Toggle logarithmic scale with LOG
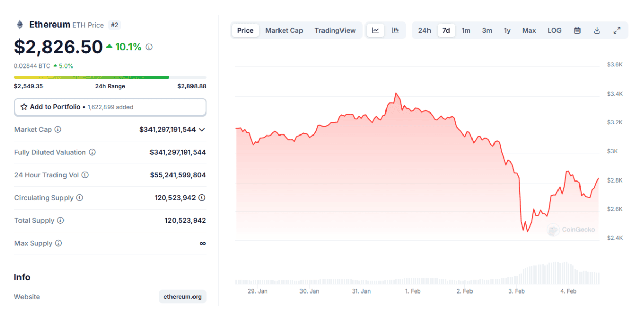This screenshot has height=316, width=644. pos(554,30)
